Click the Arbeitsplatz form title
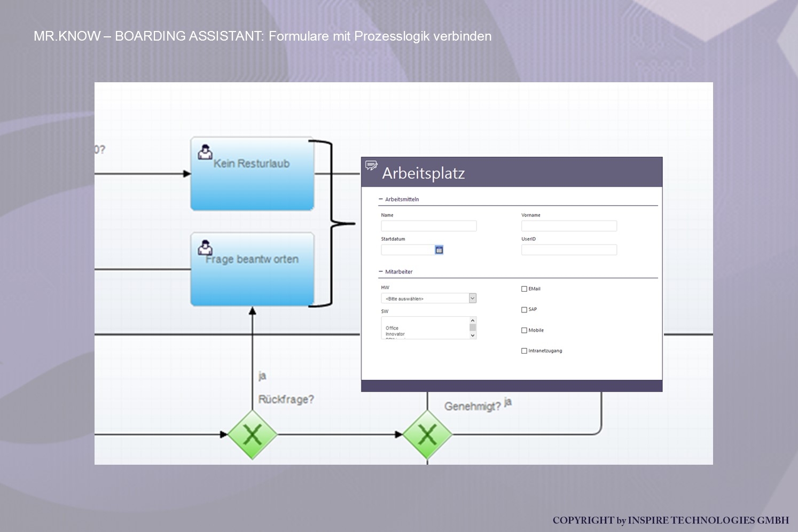 (x=424, y=173)
